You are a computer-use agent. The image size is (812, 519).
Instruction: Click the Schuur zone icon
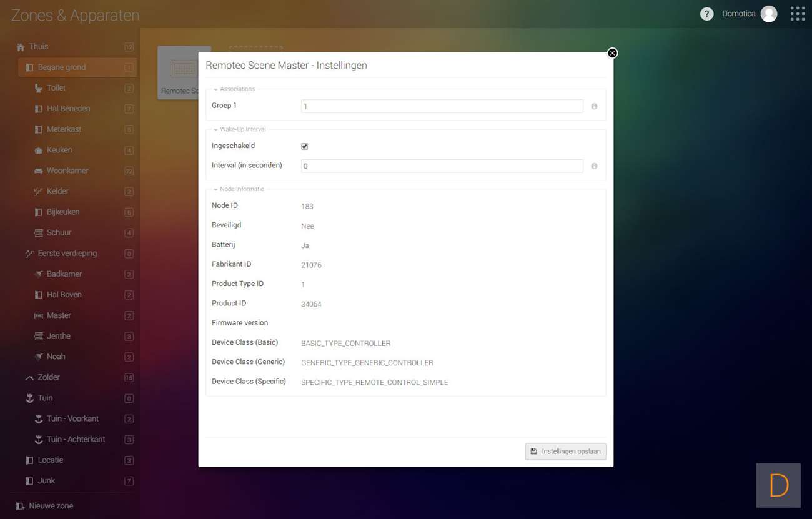[x=39, y=233]
